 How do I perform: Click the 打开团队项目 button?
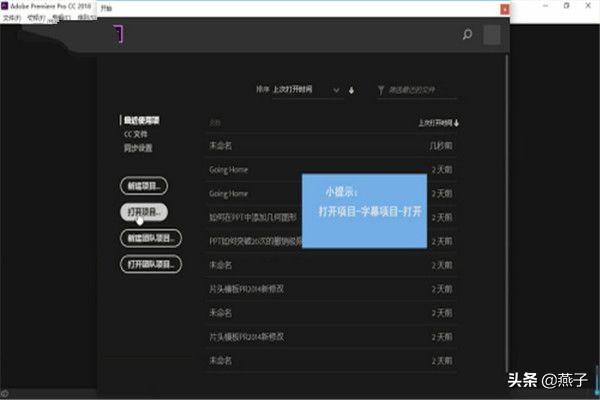(x=151, y=264)
